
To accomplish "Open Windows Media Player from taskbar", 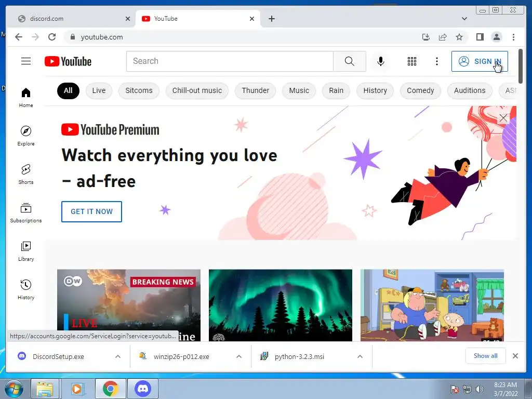I will (77, 389).
